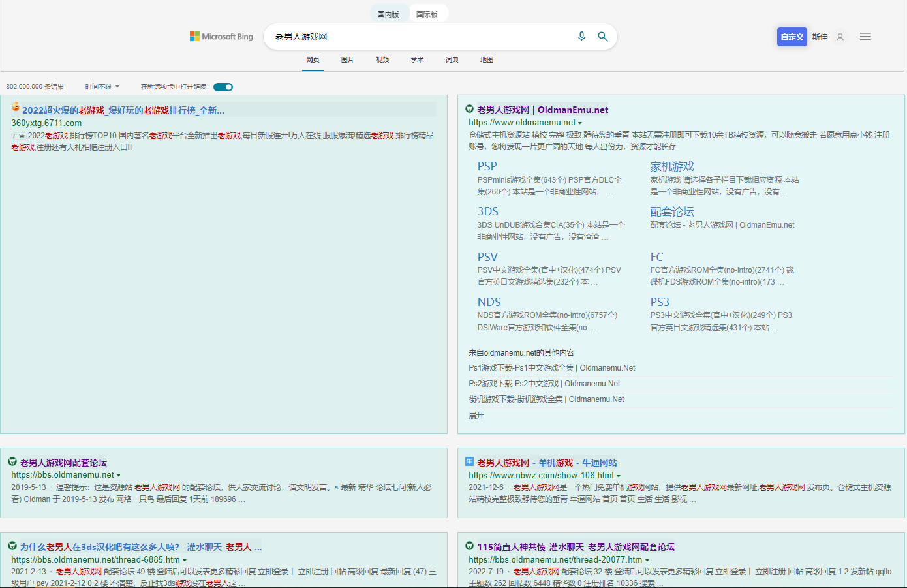The image size is (907, 588).
Task: Select the 视频 search tab
Action: coord(382,60)
